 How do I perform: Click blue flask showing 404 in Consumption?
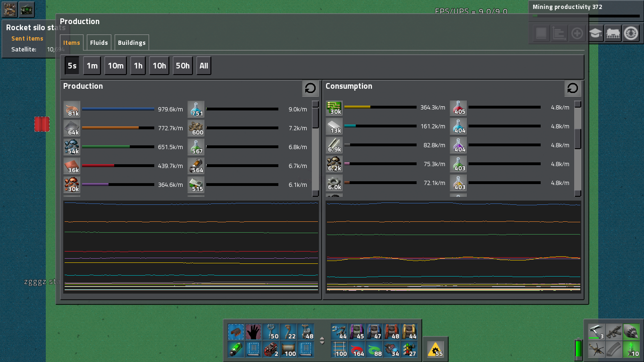point(459,126)
